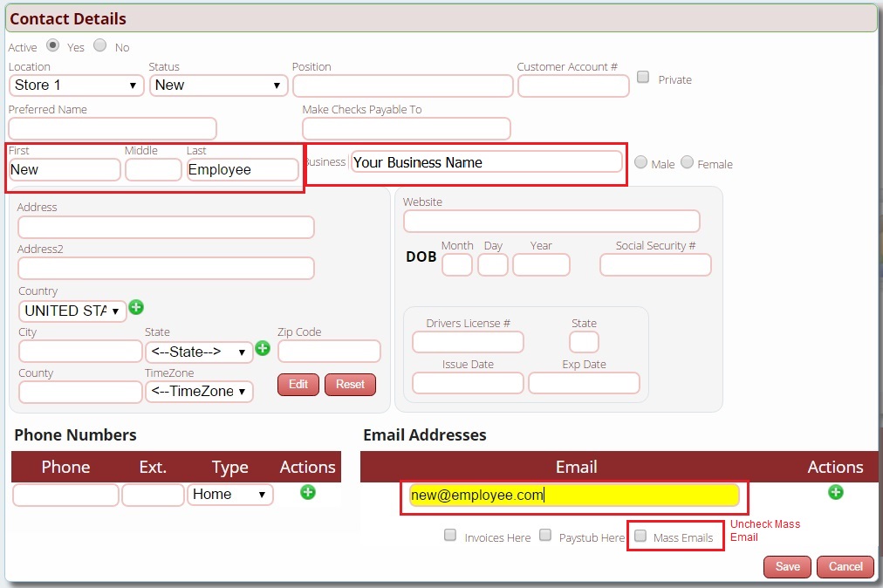The height and width of the screenshot is (588, 883).
Task: Click into the Website input field
Action: coord(551,221)
